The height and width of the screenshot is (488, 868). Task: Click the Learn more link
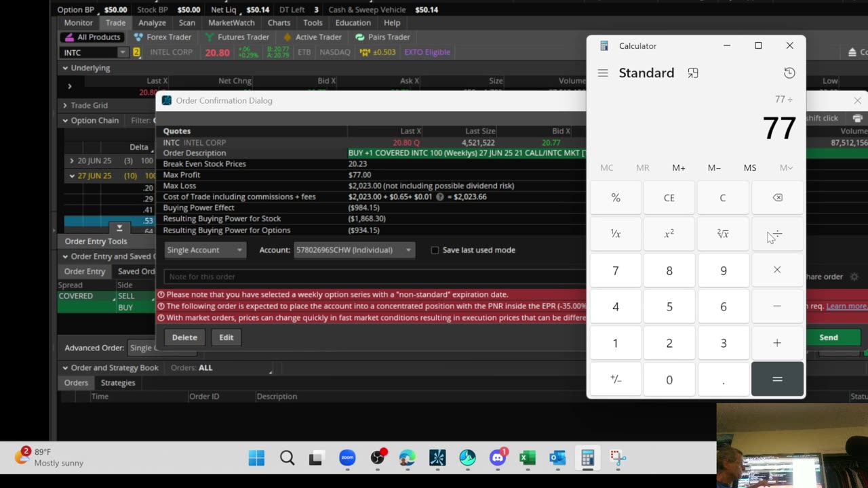point(846,306)
